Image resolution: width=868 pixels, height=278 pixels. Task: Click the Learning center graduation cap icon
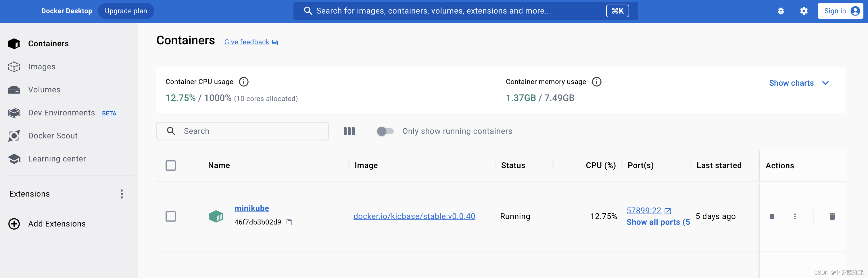(x=14, y=159)
